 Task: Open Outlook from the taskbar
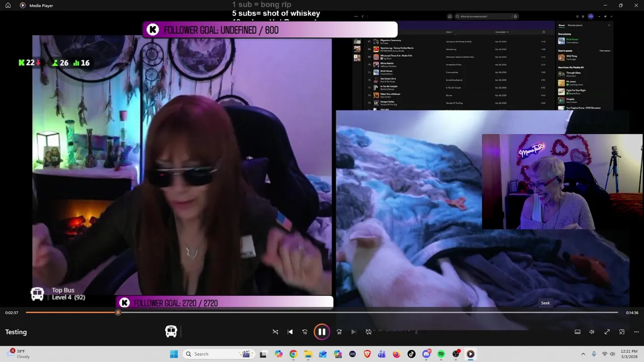(323, 354)
